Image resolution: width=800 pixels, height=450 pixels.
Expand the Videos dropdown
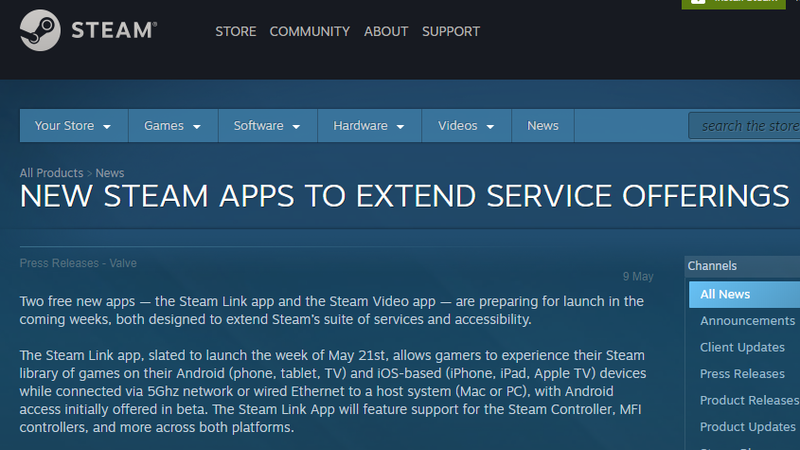click(x=466, y=126)
